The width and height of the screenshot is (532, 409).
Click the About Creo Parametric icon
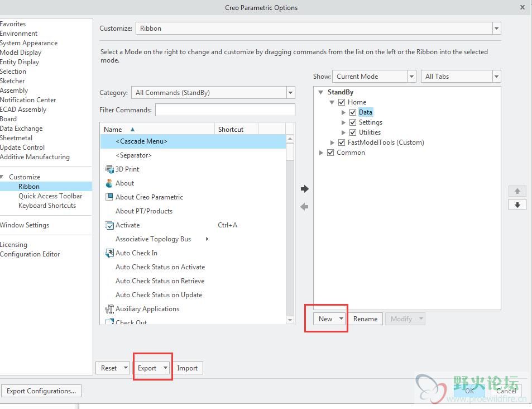109,197
